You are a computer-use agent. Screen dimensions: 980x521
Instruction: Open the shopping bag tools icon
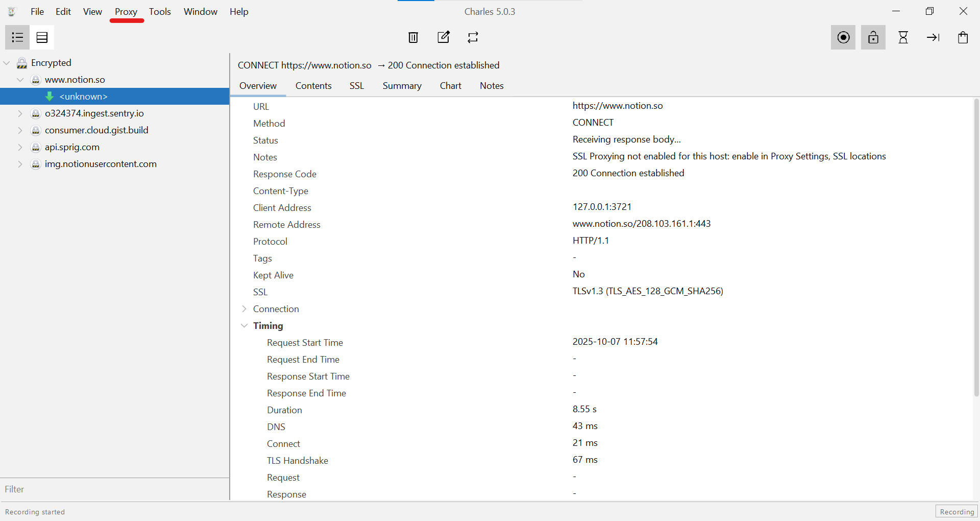click(x=963, y=37)
